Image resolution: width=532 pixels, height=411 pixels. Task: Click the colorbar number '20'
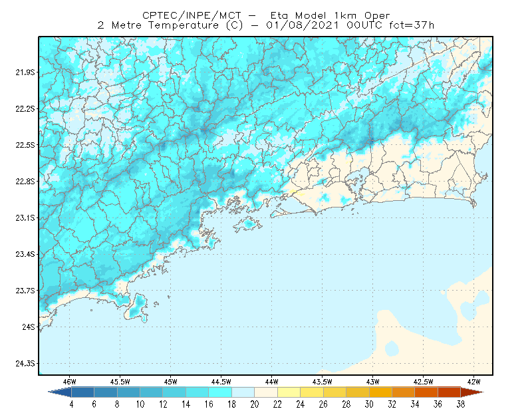pyautogui.click(x=255, y=404)
